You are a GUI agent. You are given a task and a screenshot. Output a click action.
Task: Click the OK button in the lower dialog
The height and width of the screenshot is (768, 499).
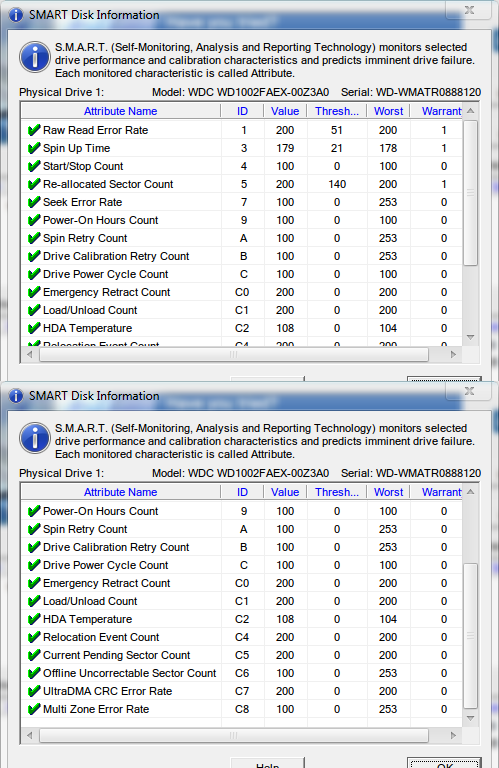point(444,763)
